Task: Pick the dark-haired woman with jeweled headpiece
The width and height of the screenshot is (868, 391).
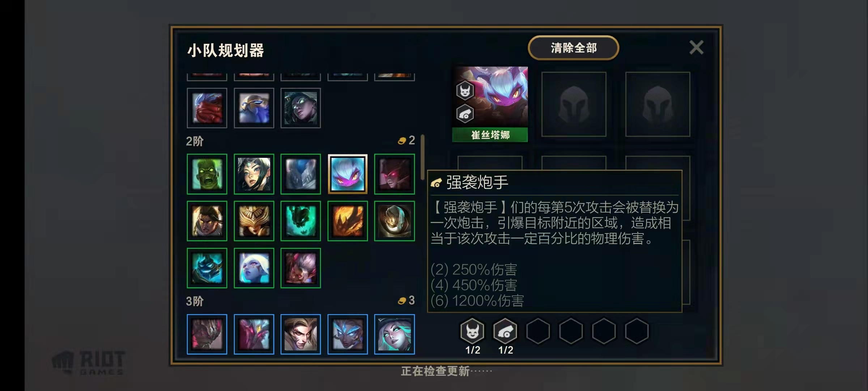Action: click(x=254, y=174)
